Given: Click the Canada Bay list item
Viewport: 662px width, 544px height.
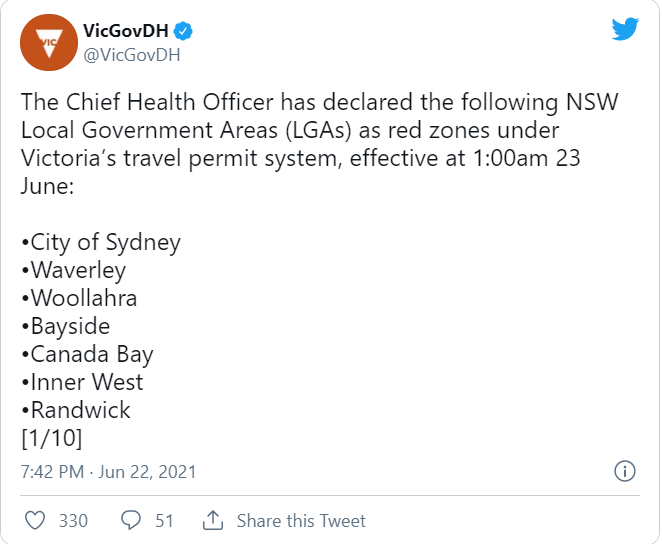Looking at the screenshot, I should click(x=87, y=355).
